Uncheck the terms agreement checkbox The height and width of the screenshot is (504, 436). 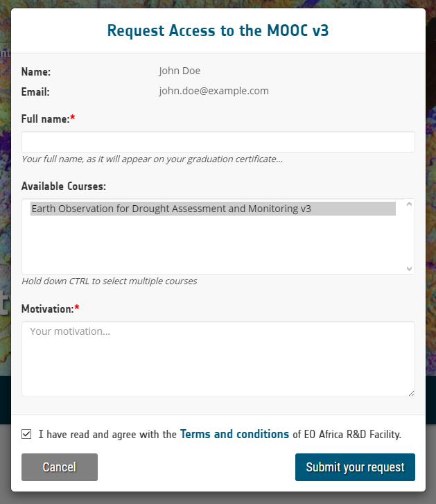(26, 434)
